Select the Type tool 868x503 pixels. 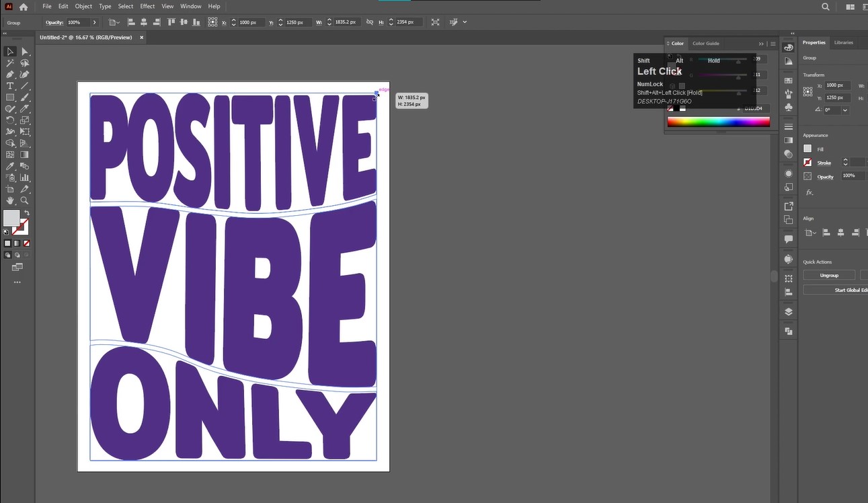tap(9, 85)
